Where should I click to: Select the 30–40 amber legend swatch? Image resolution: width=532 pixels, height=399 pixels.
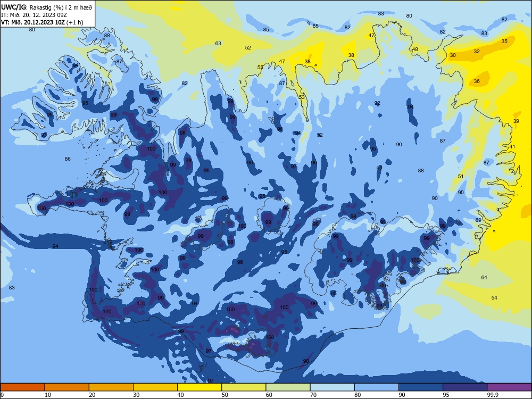(155, 387)
